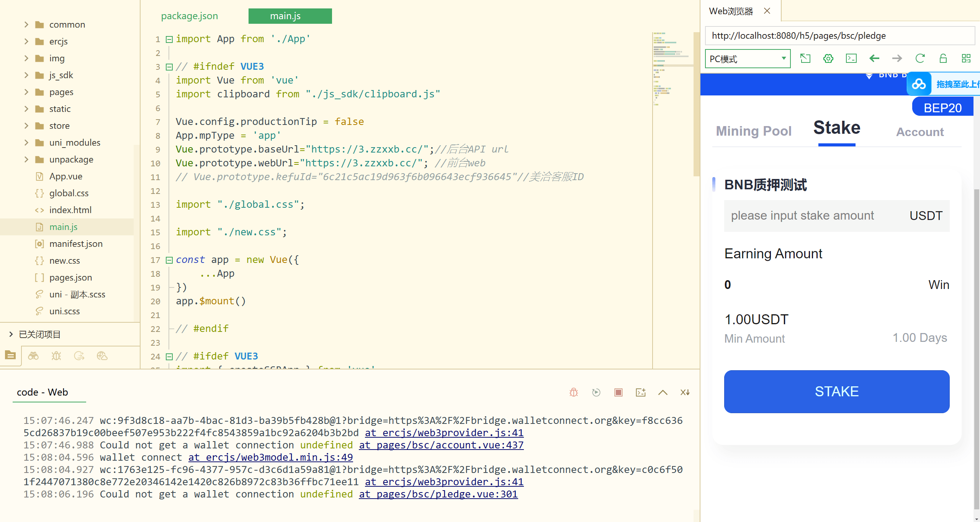Screen dimensions: 980x522
Task: Toggle collapse all errors in console
Action: click(685, 392)
